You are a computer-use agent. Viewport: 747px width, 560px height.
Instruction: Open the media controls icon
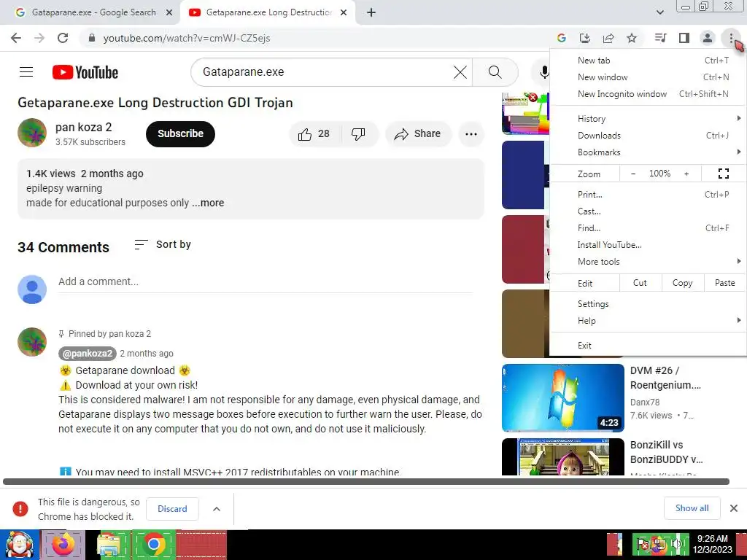660,38
